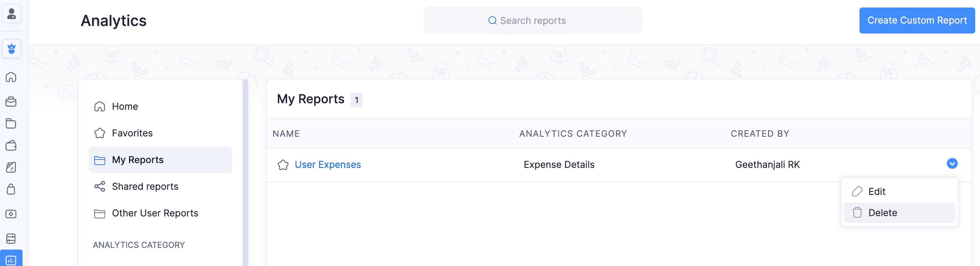Screen dimensions: 980x266
Task: Open the profile icon at sidebar top
Action: coord(11,14)
